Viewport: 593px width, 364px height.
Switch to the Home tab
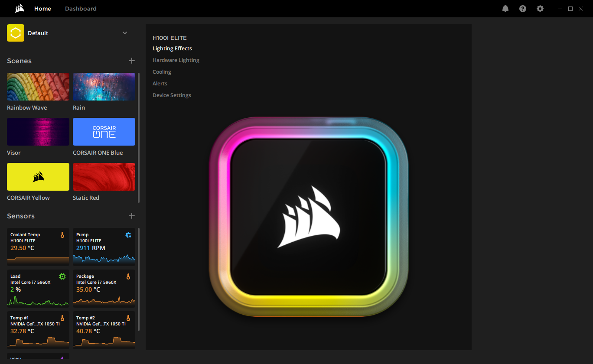coord(42,9)
